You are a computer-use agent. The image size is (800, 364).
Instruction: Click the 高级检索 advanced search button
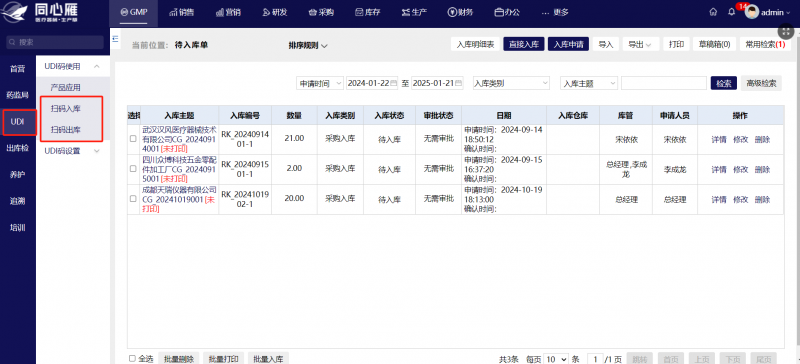[x=761, y=84]
